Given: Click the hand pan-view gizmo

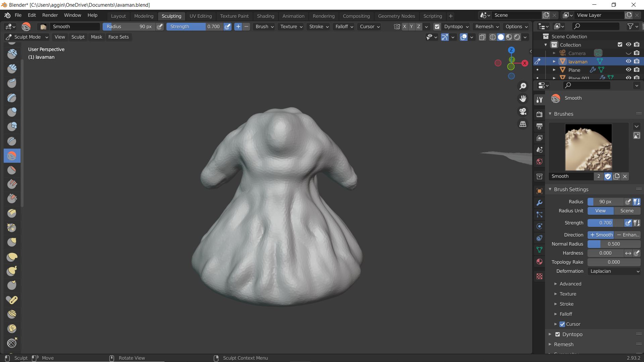Looking at the screenshot, I should point(523,99).
